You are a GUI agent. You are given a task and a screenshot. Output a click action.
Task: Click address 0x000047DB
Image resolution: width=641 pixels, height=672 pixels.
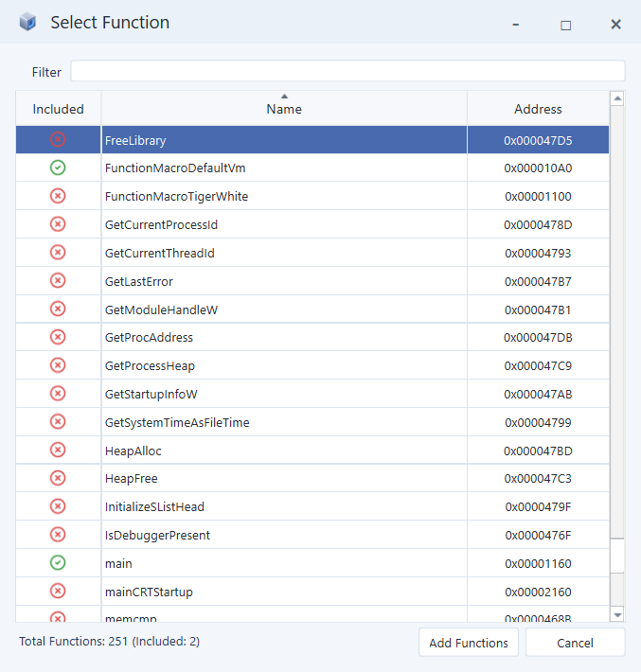(x=538, y=337)
